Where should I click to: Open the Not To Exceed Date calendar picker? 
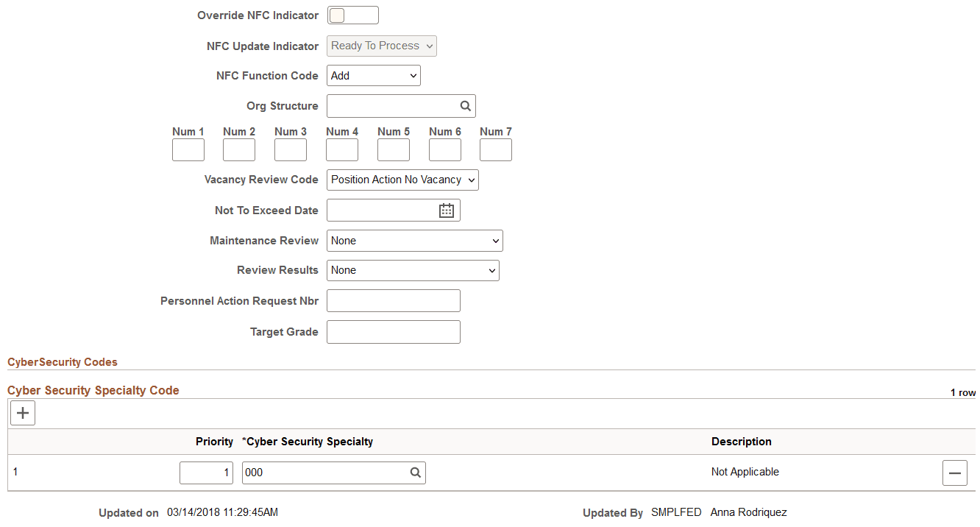click(x=446, y=210)
